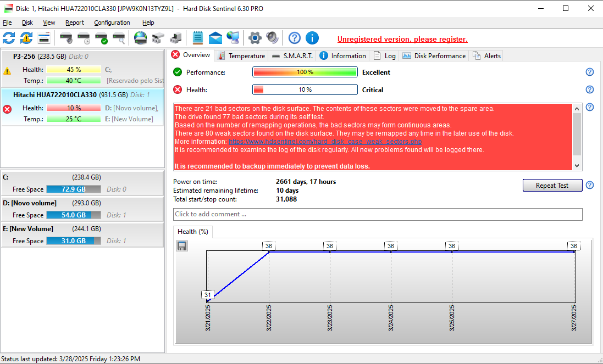603x364 pixels.
Task: Click the 31 data point label on 3/21/2025
Action: point(208,295)
